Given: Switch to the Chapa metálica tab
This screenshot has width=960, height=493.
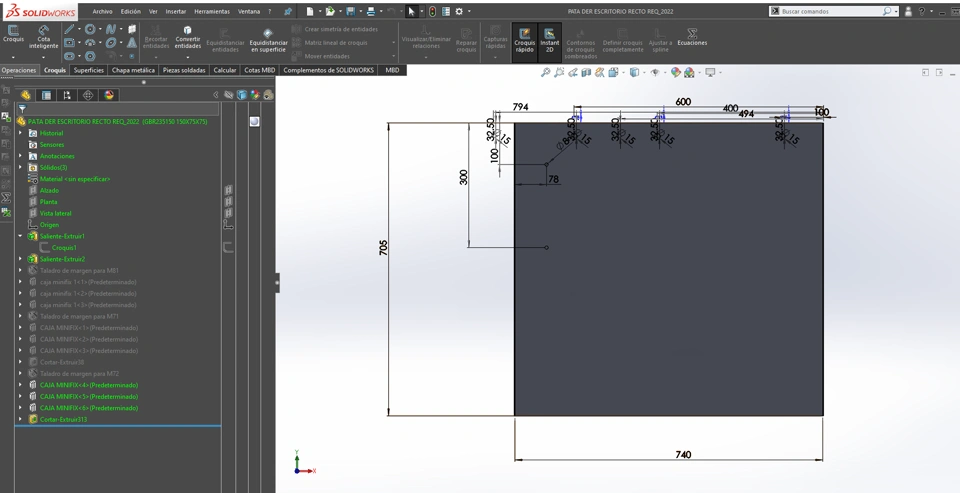Looking at the screenshot, I should tap(133, 70).
